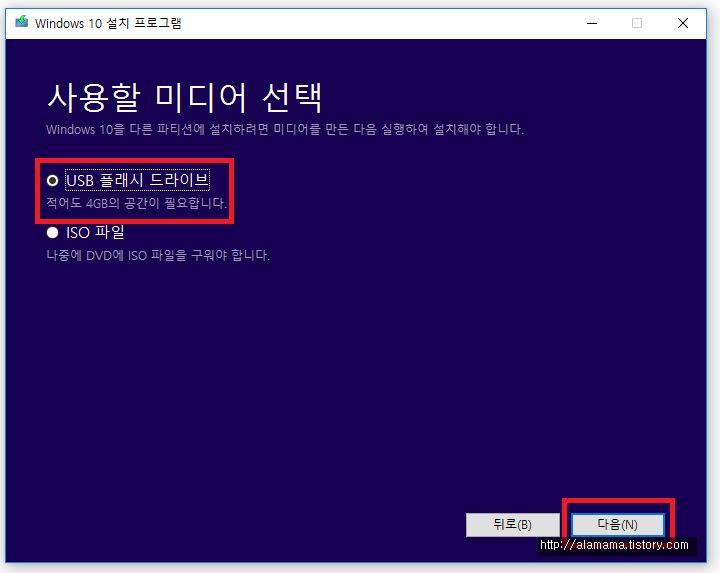Maximize the Windows 10 설치 프로그램 window
The width and height of the screenshot is (720, 573).
pyautogui.click(x=637, y=23)
